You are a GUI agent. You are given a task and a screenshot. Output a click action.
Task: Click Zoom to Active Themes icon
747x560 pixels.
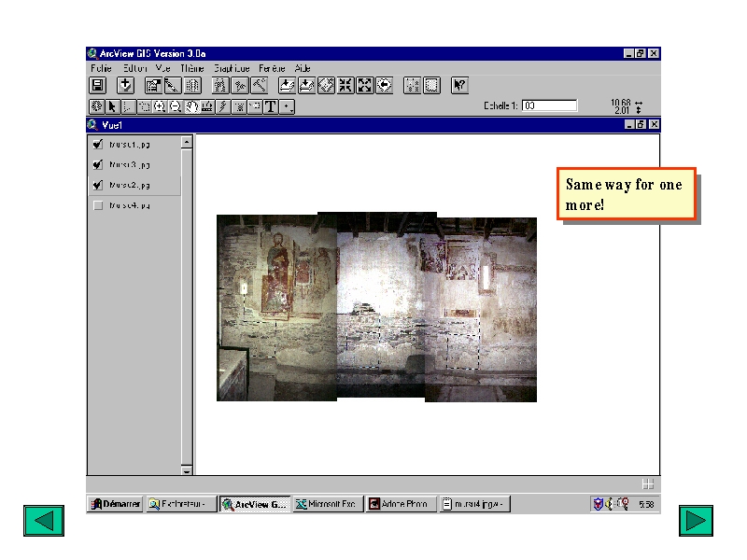(306, 85)
